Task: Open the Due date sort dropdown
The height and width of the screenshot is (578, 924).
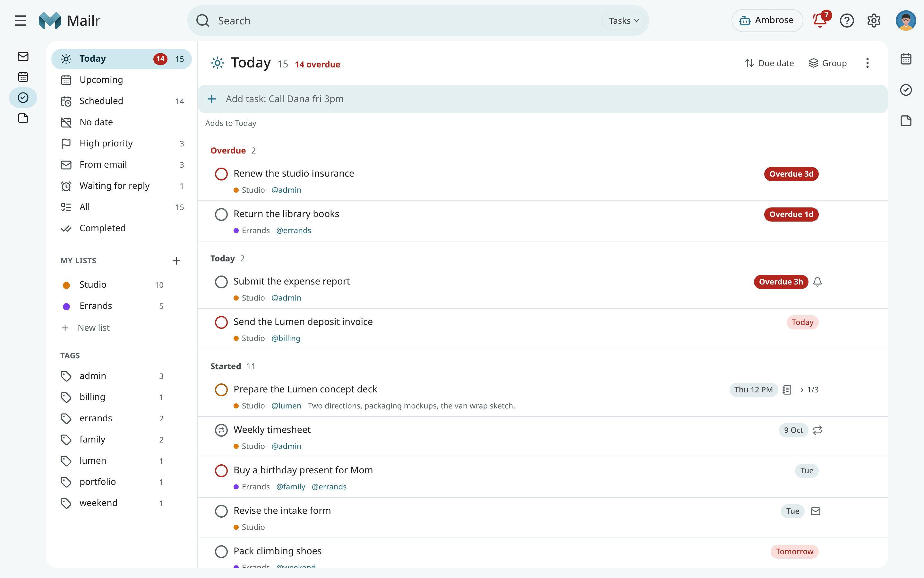Action: pos(769,63)
